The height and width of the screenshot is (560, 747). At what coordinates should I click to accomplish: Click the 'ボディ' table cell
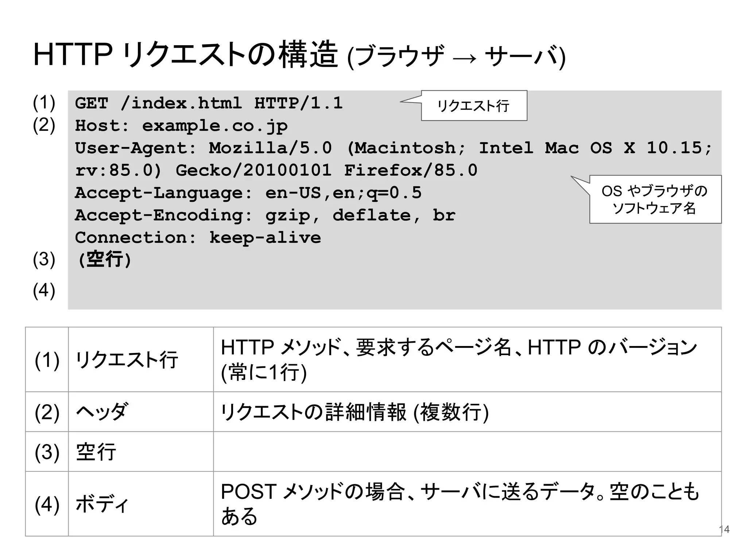click(141, 504)
